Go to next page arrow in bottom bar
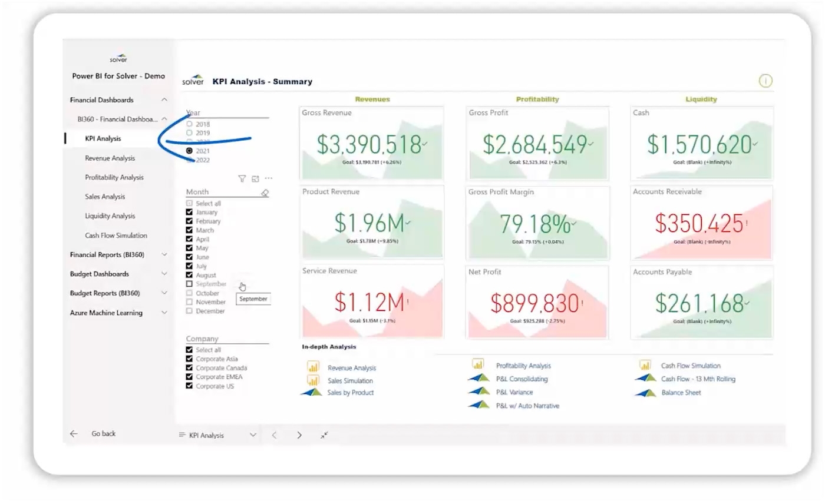Viewport: 825px width, 504px height. 299,435
